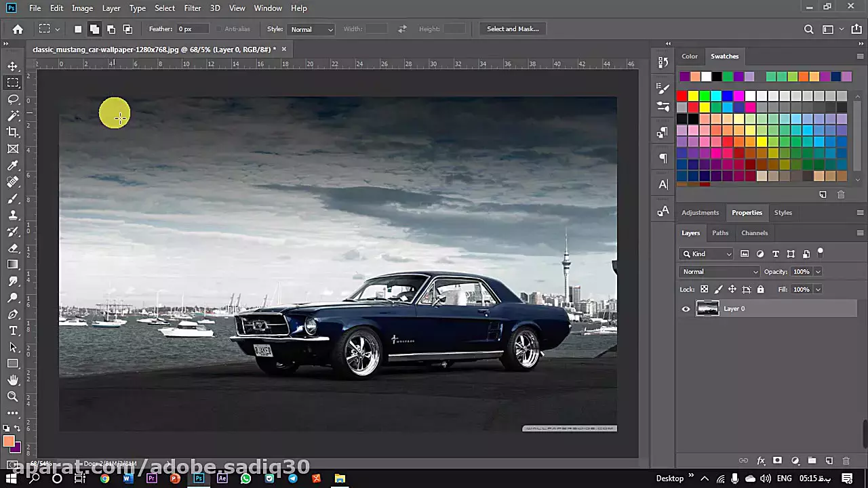The height and width of the screenshot is (488, 868).
Task: Toggle the Anti-alias checkbox
Action: pos(219,29)
